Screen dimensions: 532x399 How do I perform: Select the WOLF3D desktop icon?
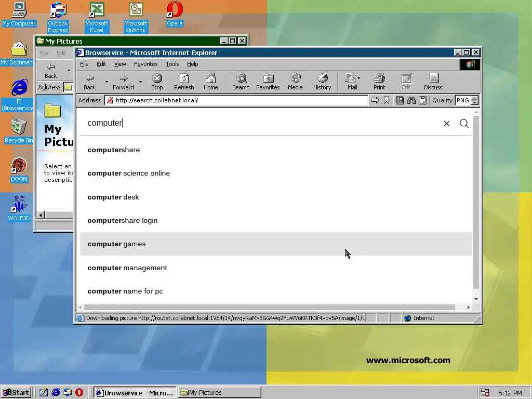tap(19, 209)
